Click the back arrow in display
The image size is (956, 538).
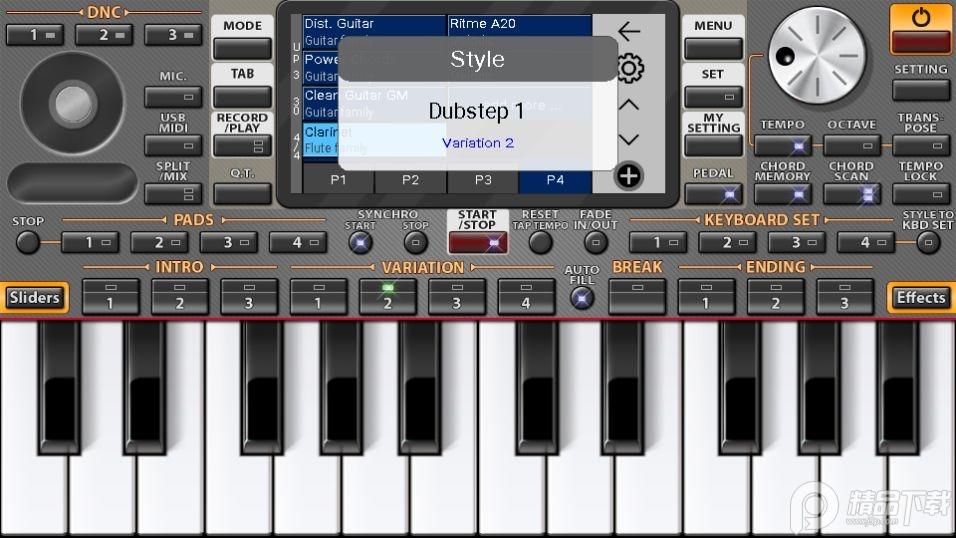click(x=629, y=32)
